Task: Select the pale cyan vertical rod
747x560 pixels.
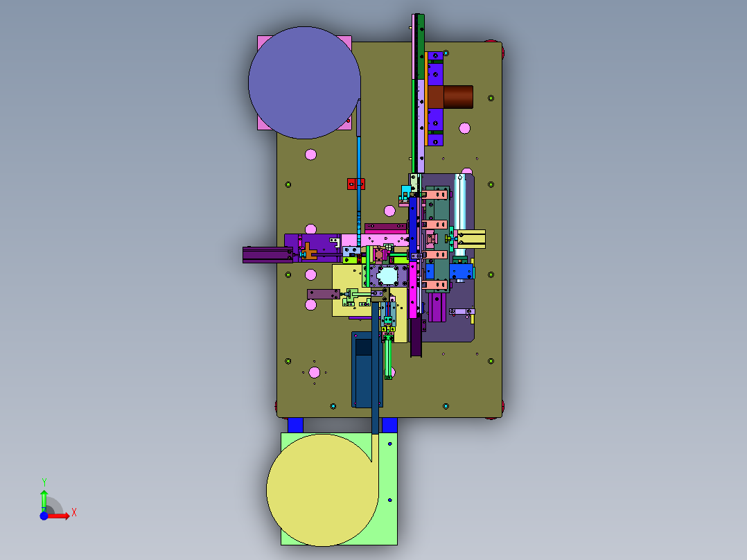Action: coord(459,205)
